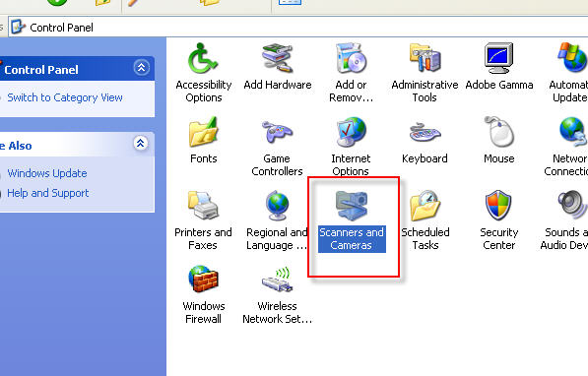Image resolution: width=588 pixels, height=376 pixels.
Task: Open Adobe Gamma monitor icon
Action: point(498,58)
